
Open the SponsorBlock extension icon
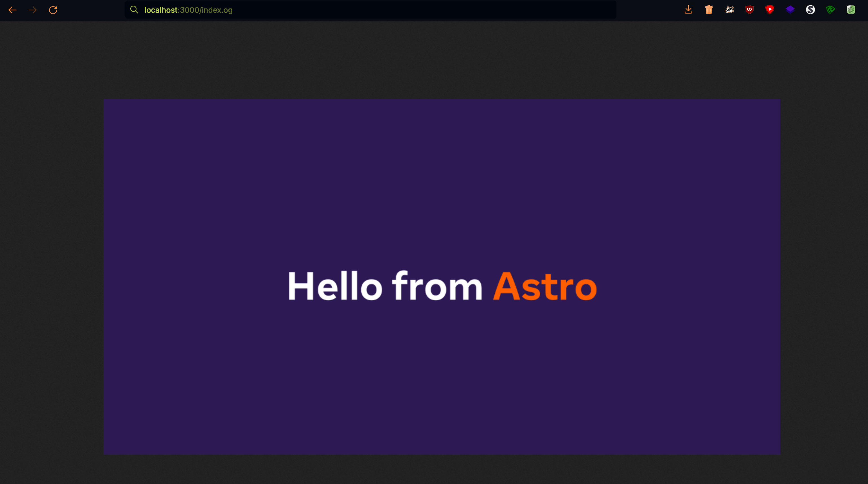click(x=770, y=10)
